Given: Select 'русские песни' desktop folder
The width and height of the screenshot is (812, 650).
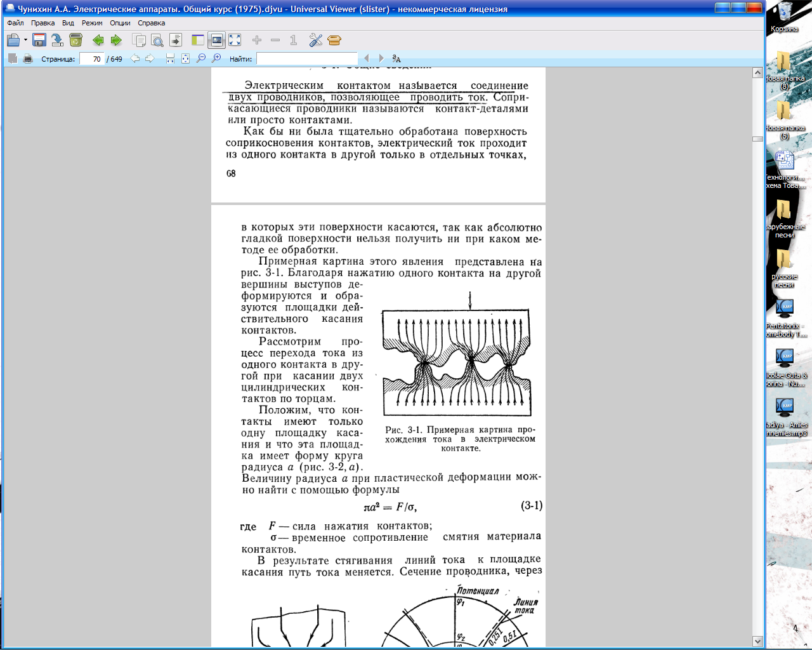Looking at the screenshot, I should point(784,268).
